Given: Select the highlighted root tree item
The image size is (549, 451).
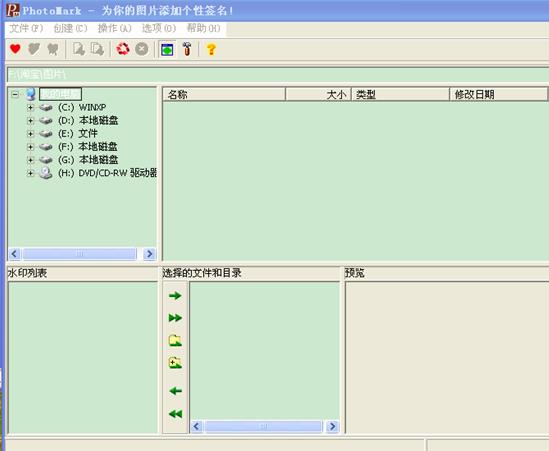Looking at the screenshot, I should [60, 94].
